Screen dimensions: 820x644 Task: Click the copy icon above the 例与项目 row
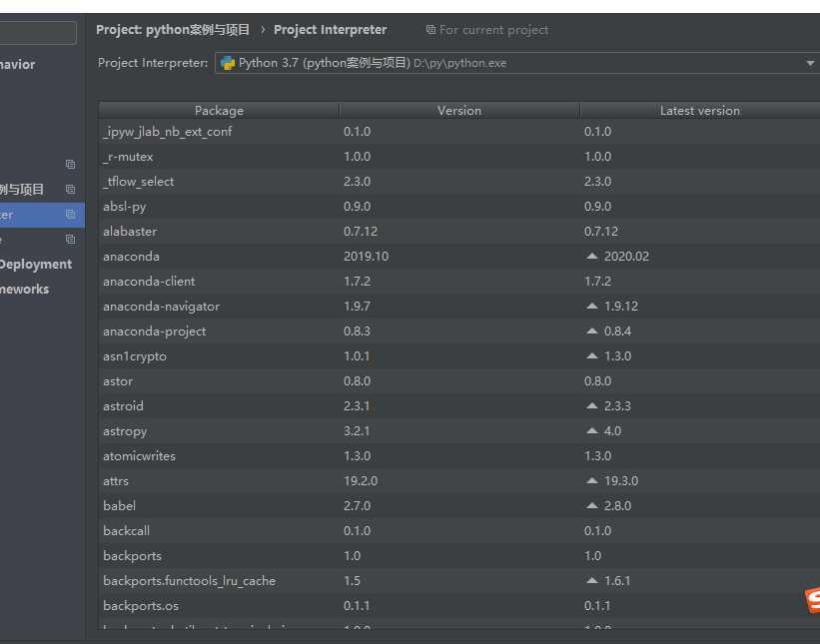point(70,164)
